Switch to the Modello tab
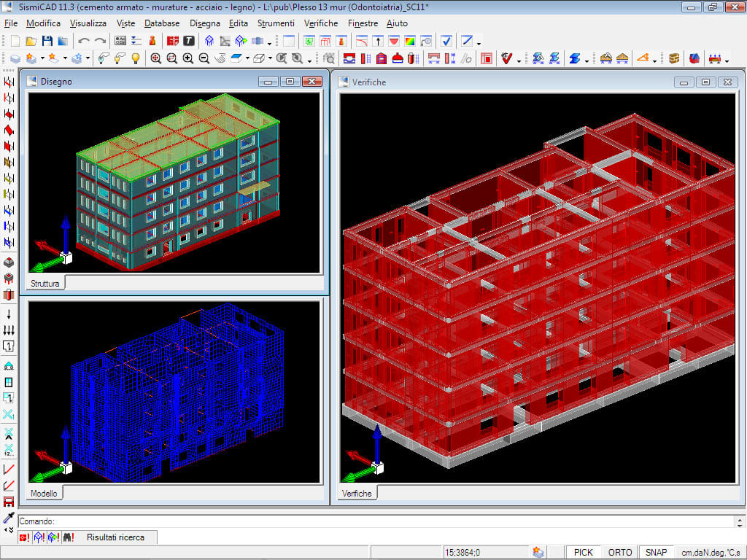The height and width of the screenshot is (560, 747). pyautogui.click(x=44, y=493)
